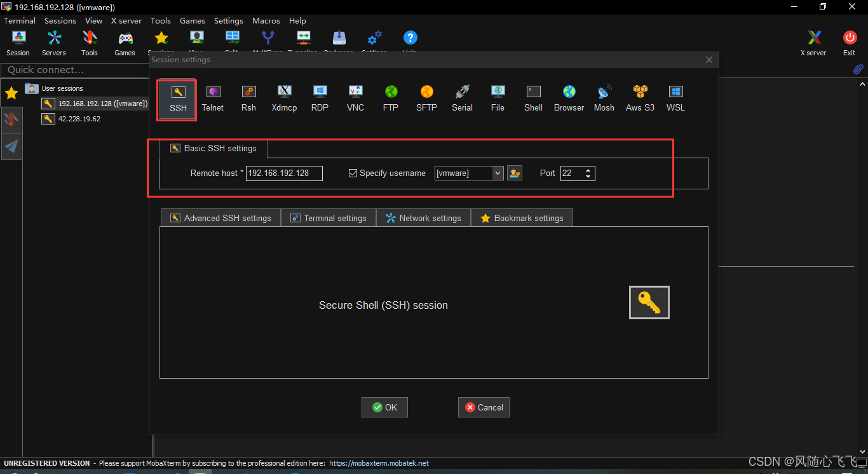Image resolution: width=868 pixels, height=474 pixels.
Task: Open the Sessions menu
Action: tap(60, 20)
